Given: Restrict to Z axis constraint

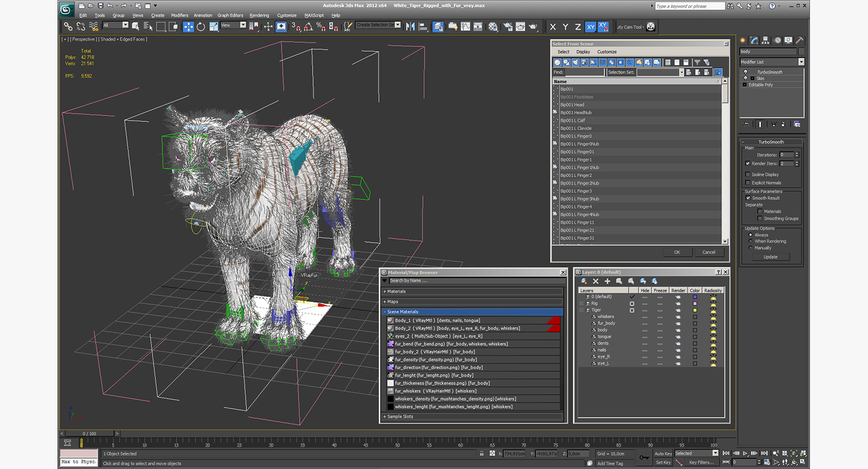Looking at the screenshot, I should coord(578,26).
